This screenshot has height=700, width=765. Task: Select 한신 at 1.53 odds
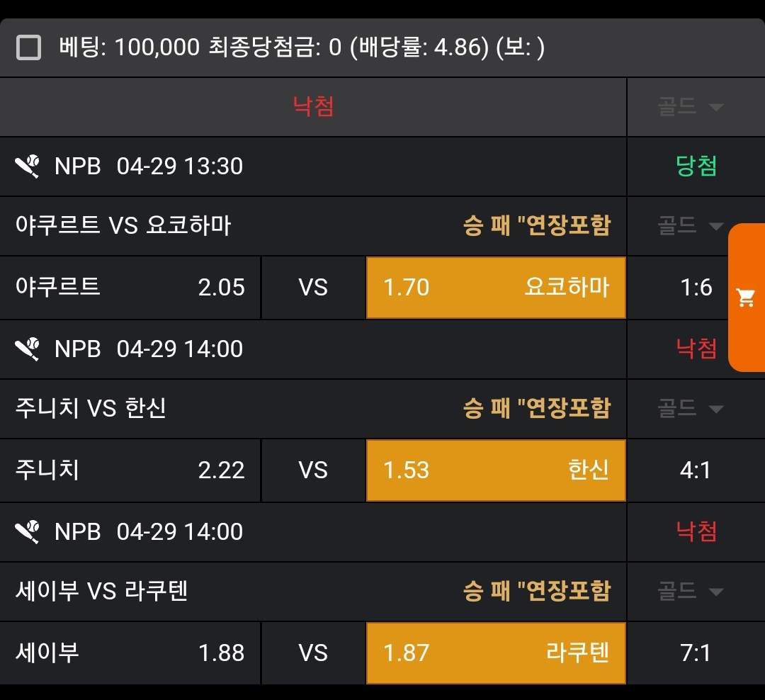tap(496, 470)
